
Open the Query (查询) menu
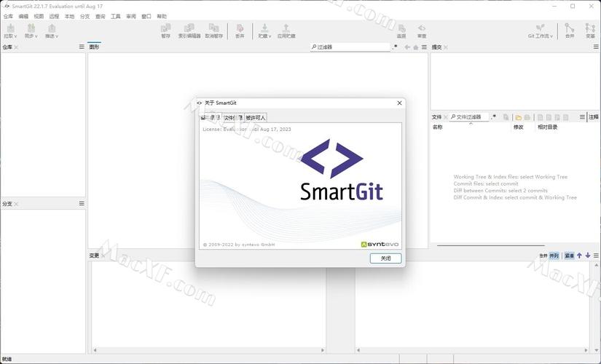pyautogui.click(x=100, y=17)
